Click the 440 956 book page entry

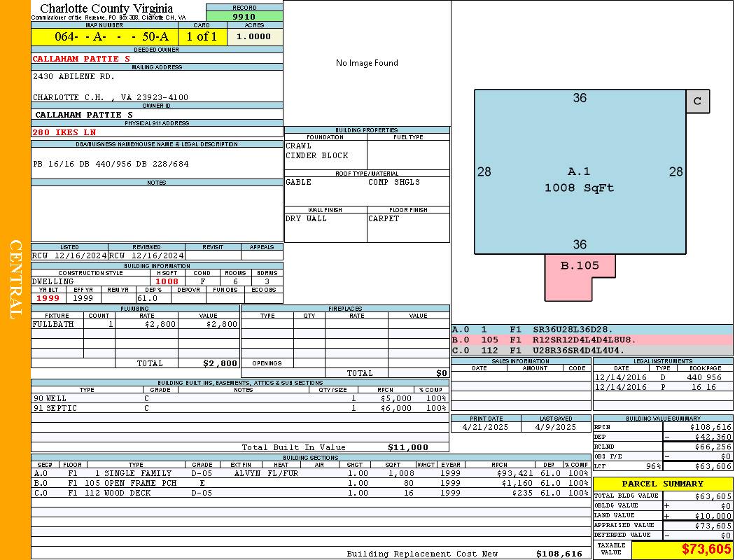[703, 377]
